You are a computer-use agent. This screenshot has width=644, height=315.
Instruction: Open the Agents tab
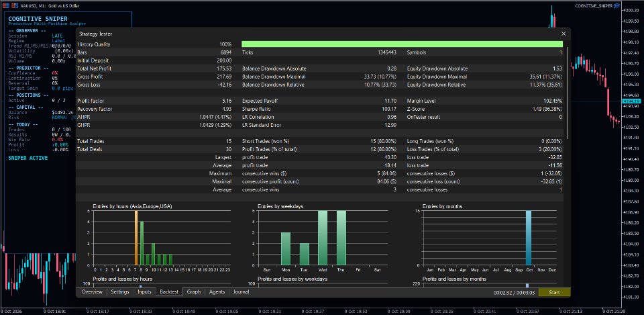217,291
